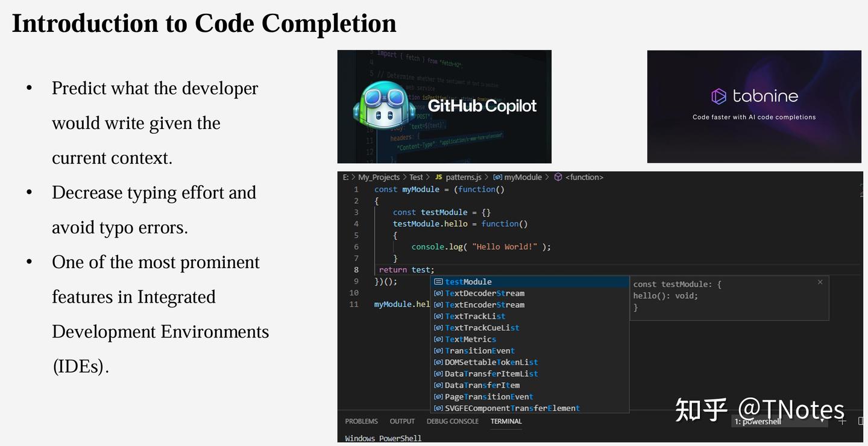Click "Code faster with AI code completions" tagline

(754, 118)
